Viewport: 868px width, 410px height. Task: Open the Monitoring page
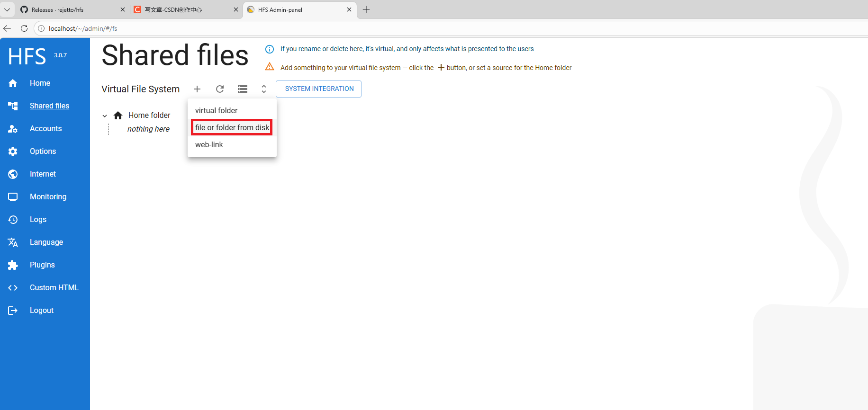pyautogui.click(x=48, y=197)
